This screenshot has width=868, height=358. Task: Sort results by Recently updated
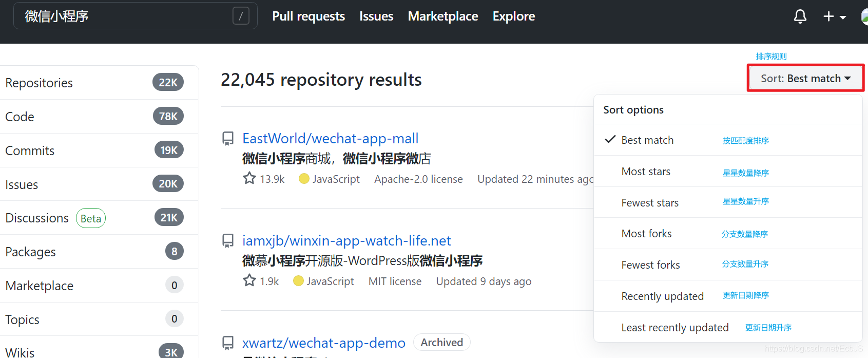point(728,296)
